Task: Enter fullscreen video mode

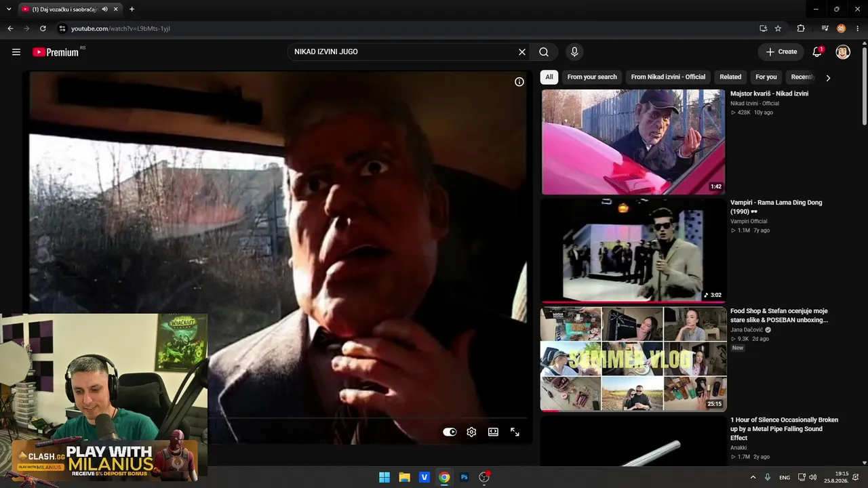Action: 515,432
